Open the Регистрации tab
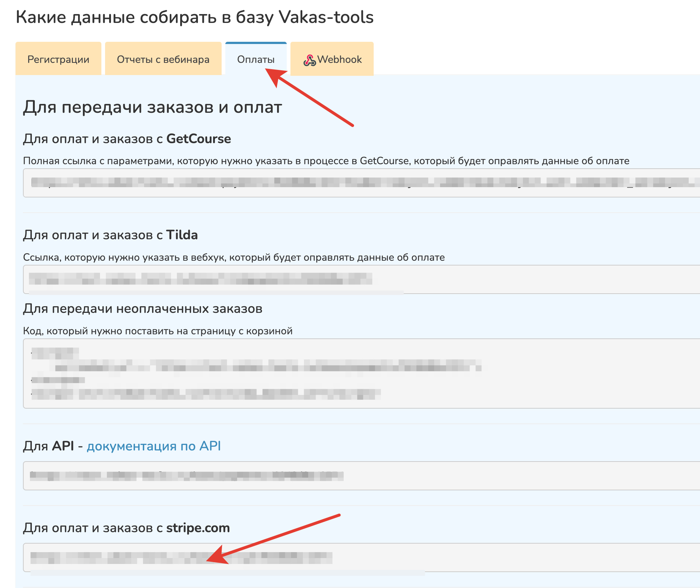Image resolution: width=700 pixels, height=588 pixels. point(58,59)
